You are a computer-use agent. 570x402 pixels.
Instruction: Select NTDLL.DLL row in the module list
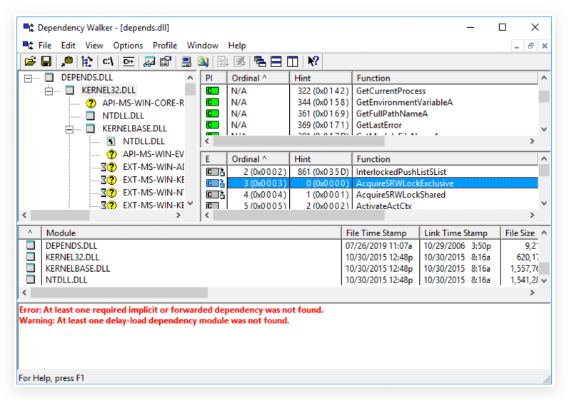pos(278,280)
